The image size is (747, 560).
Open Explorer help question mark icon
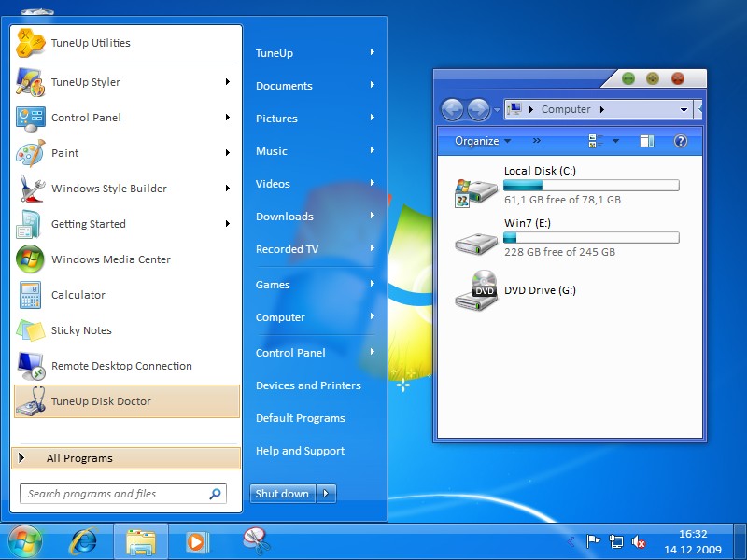[x=681, y=141]
